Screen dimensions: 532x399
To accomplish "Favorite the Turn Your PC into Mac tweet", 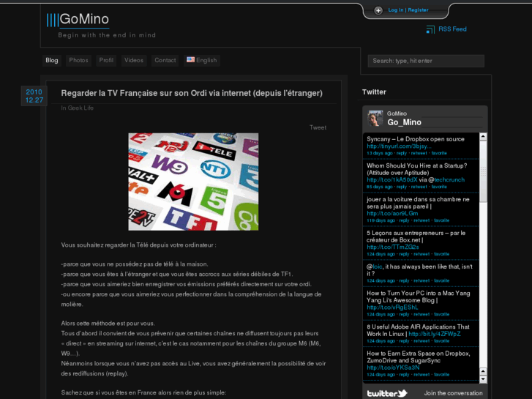I will point(441,315).
